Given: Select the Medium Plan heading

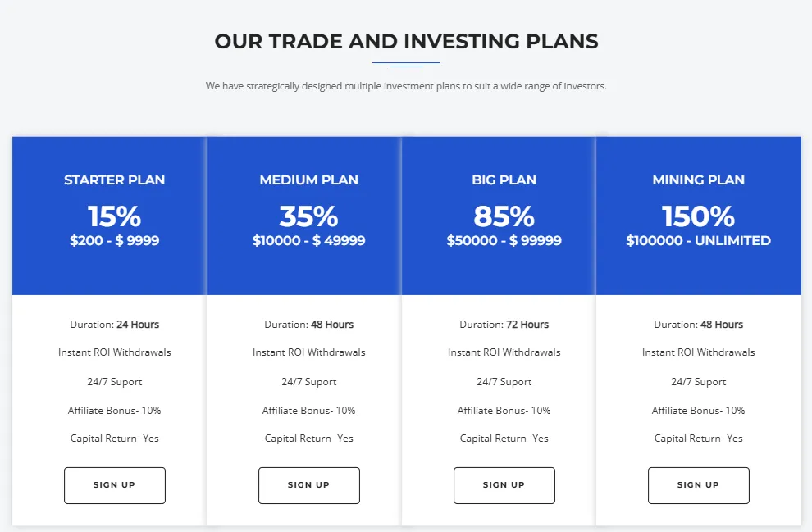Looking at the screenshot, I should 309,180.
